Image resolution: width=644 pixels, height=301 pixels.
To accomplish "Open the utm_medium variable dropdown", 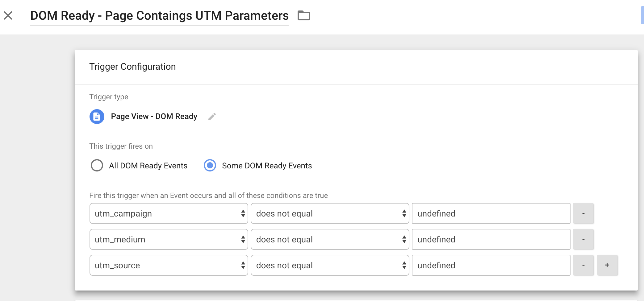I will (169, 239).
